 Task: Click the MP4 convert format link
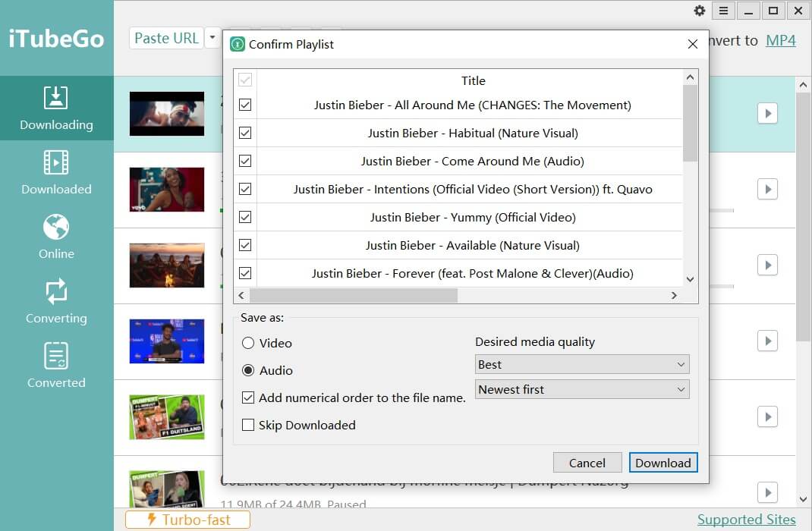coord(780,40)
